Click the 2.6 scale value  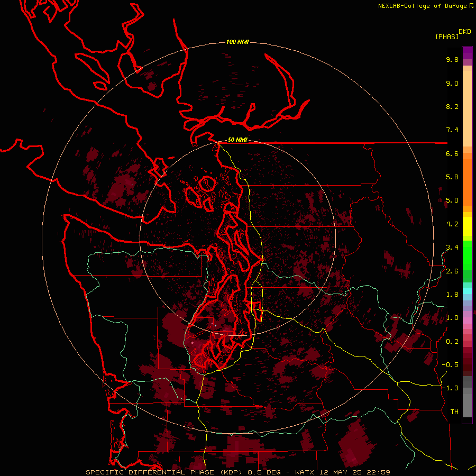452,271
